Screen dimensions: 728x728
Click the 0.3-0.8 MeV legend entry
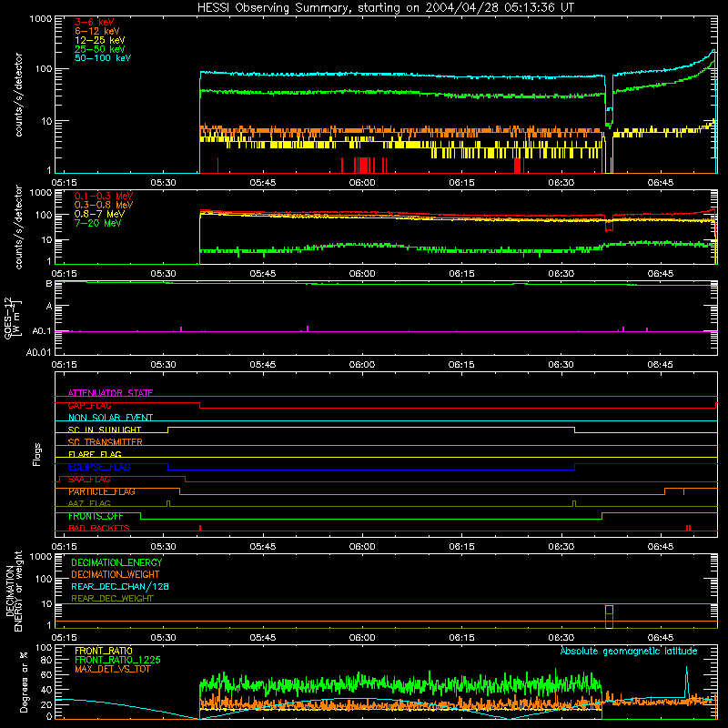point(104,205)
